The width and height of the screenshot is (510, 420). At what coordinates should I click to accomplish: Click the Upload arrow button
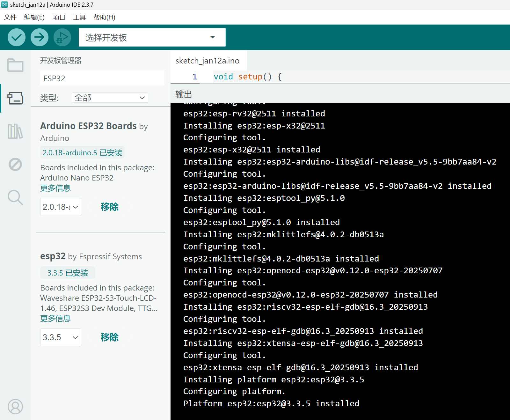[x=40, y=37]
